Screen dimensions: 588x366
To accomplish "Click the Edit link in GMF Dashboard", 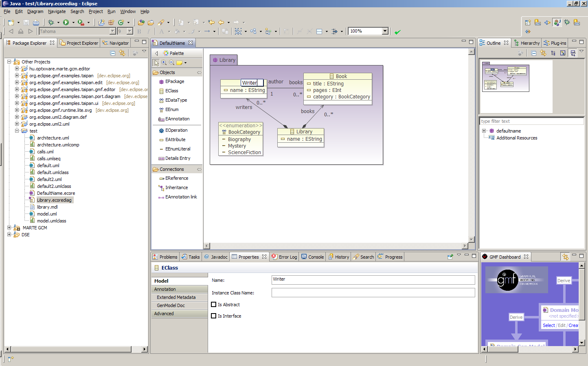I will 562,325.
